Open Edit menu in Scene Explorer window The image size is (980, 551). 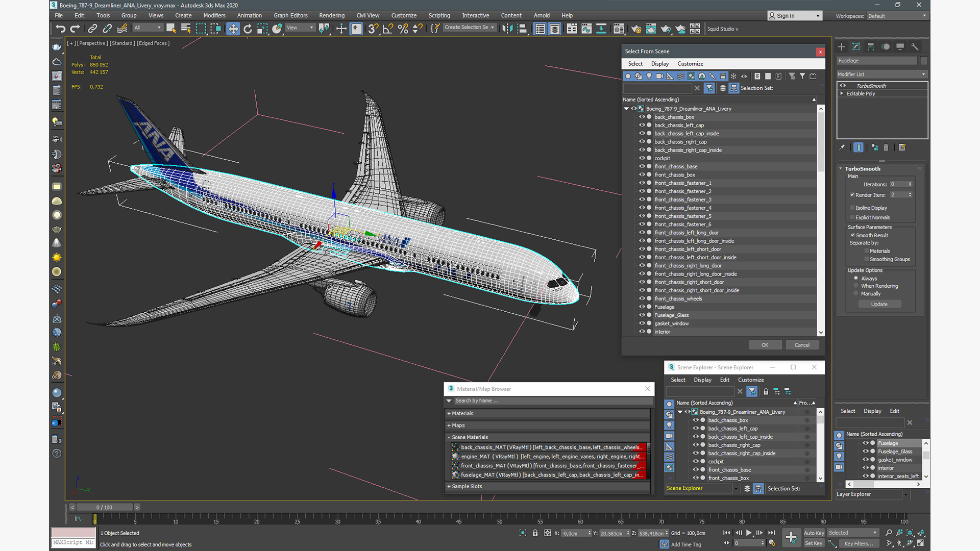click(x=724, y=380)
